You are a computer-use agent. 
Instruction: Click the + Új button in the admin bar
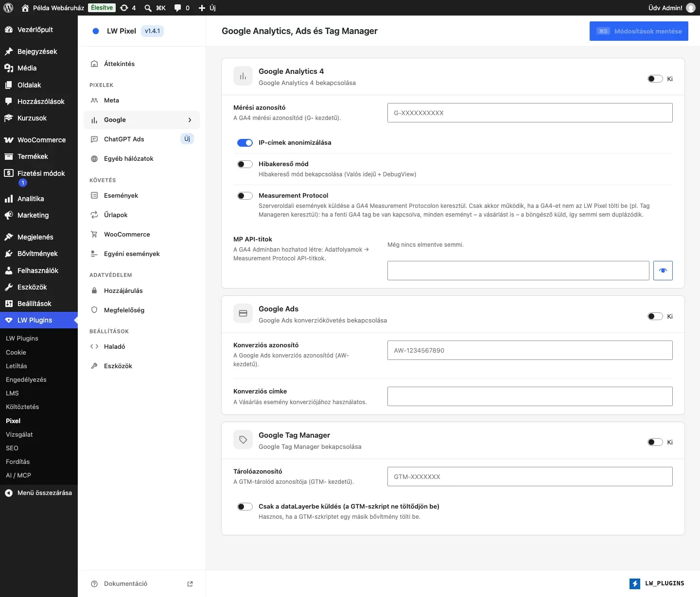click(x=207, y=8)
